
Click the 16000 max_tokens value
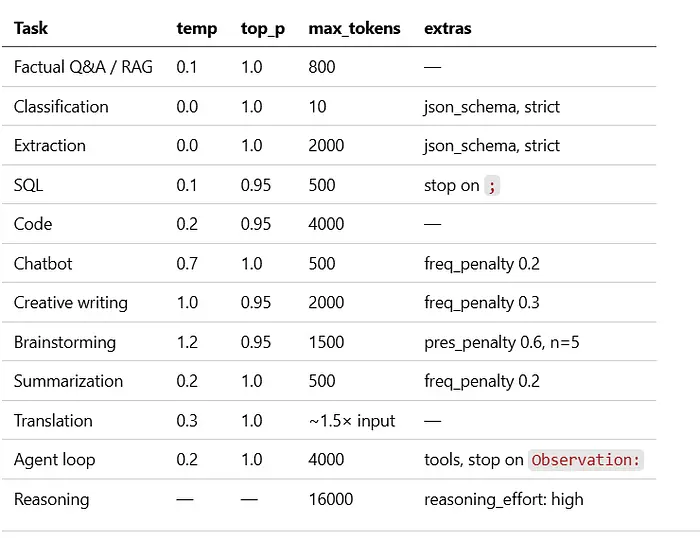pyautogui.click(x=331, y=499)
